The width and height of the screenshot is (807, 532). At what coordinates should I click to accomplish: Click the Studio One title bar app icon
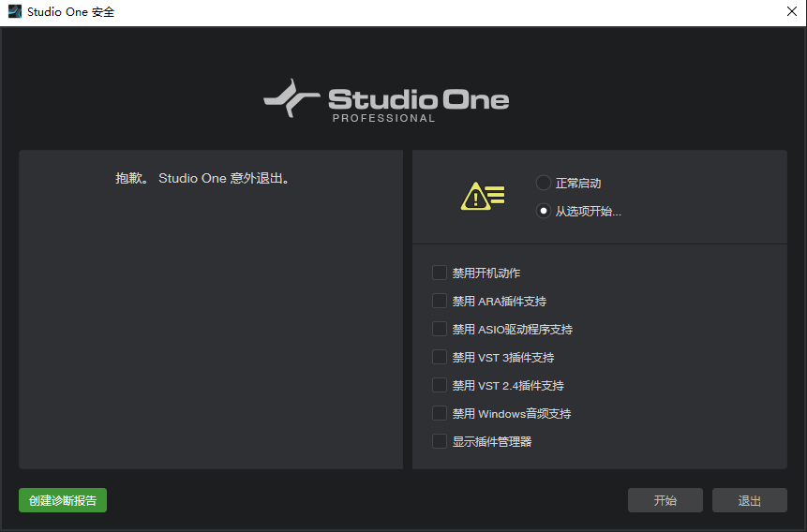tap(15, 11)
